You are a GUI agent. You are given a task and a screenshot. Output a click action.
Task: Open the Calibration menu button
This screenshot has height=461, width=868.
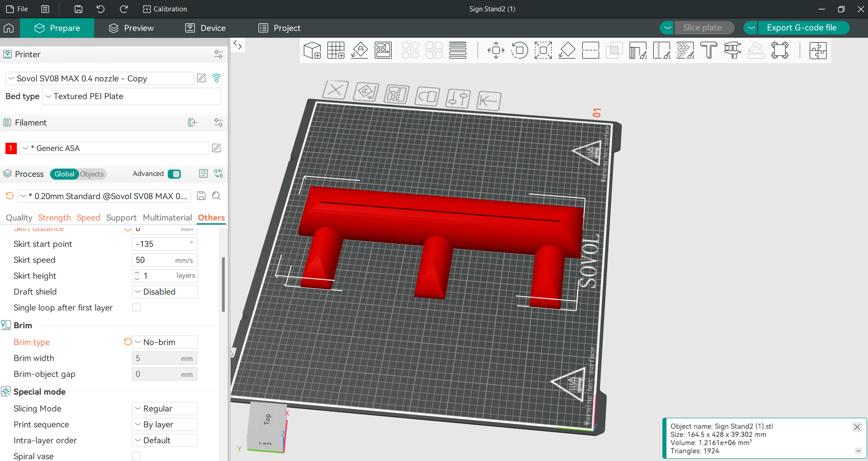tap(165, 9)
